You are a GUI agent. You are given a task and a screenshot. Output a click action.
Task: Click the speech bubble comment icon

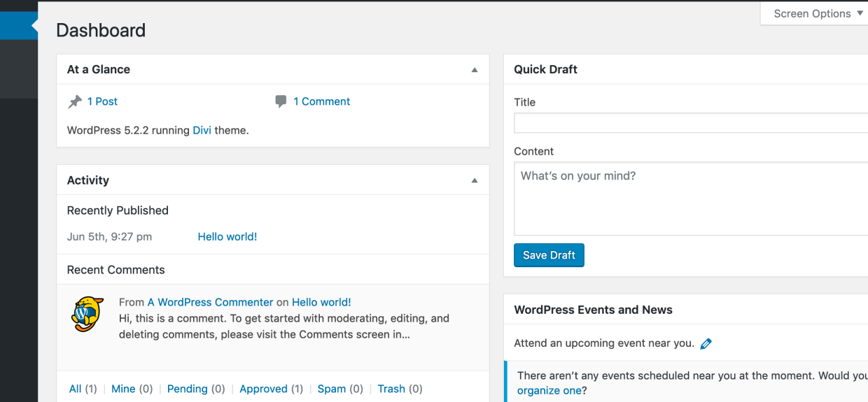point(281,102)
